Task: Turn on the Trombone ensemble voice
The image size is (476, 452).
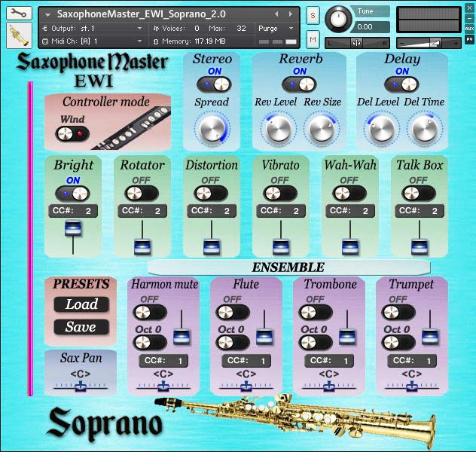Action: point(316,313)
